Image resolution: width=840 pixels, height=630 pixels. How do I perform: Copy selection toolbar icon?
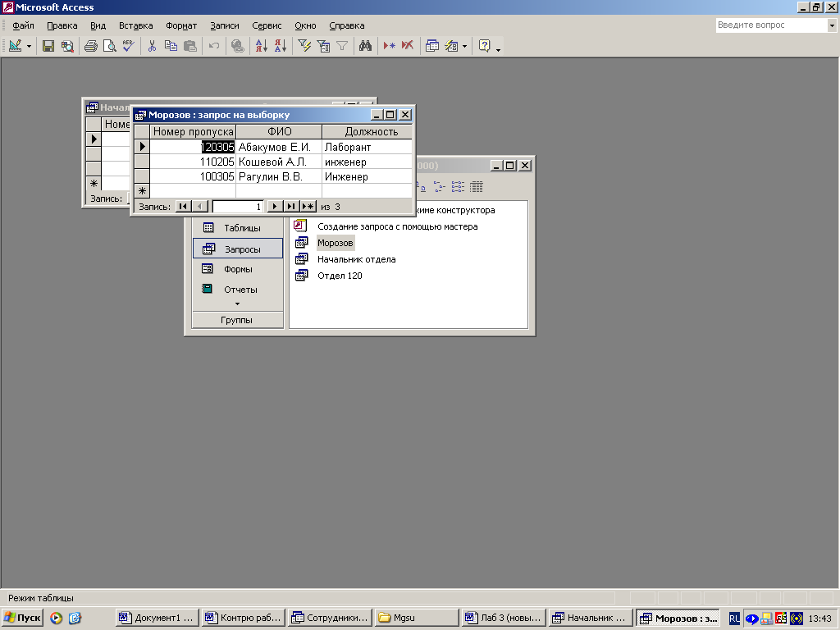[171, 46]
